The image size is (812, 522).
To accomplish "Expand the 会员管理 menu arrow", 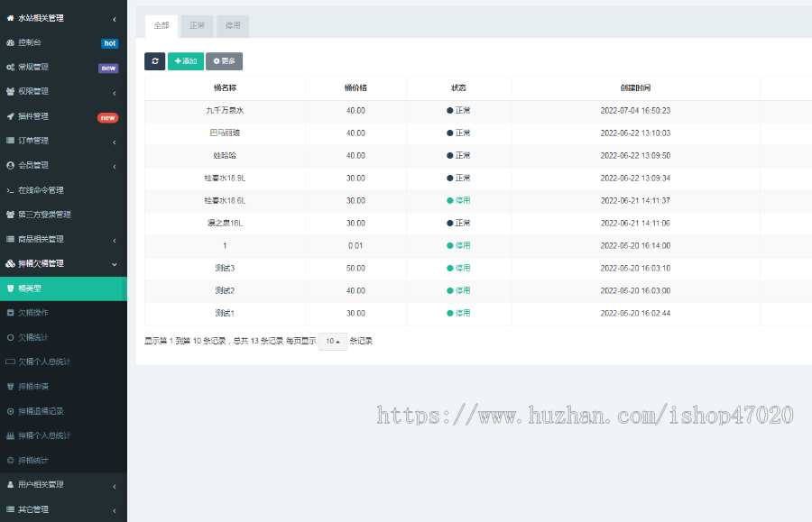I will click(x=115, y=167).
